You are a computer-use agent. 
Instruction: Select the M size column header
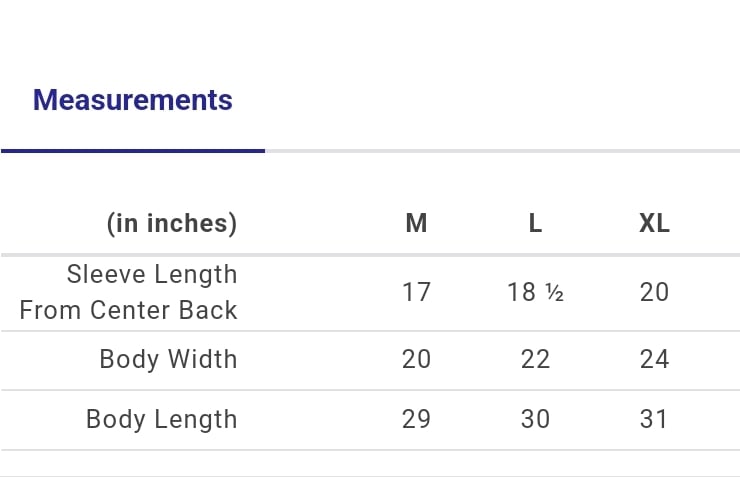pos(416,223)
